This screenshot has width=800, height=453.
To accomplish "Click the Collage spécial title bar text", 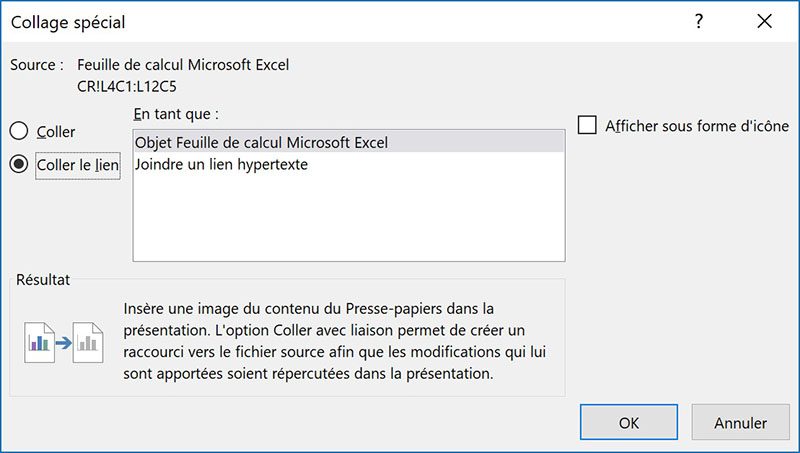I will pyautogui.click(x=68, y=21).
